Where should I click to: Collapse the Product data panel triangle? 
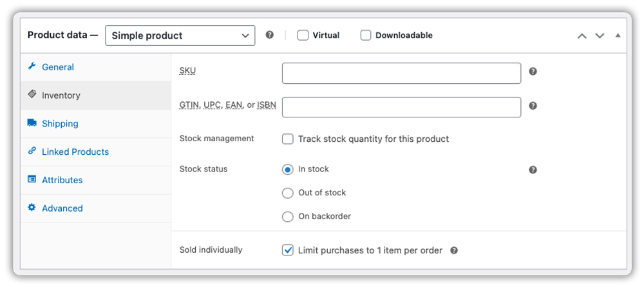618,35
